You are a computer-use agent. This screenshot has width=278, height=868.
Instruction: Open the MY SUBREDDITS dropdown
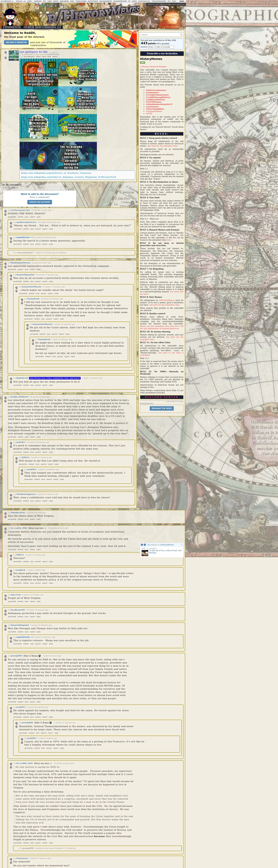7,1
